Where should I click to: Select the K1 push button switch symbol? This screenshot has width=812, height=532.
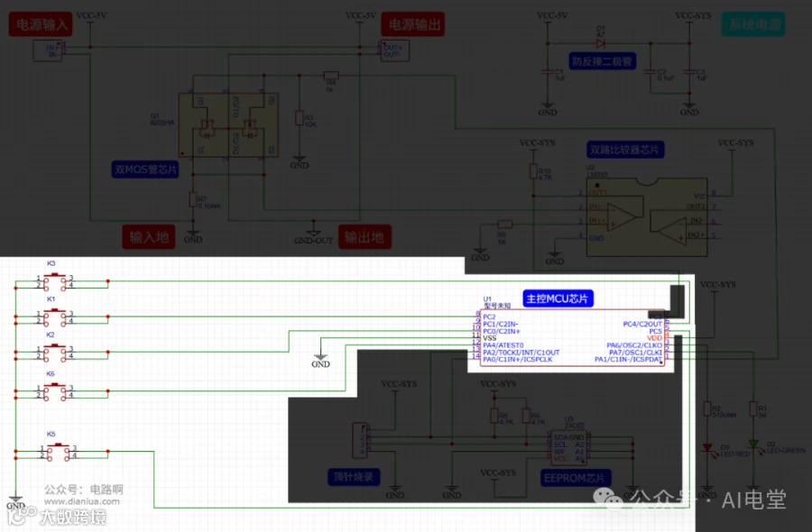54,317
